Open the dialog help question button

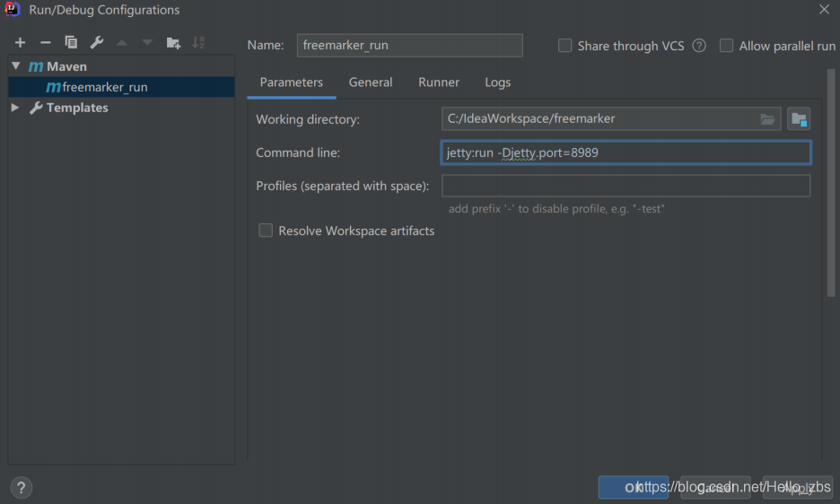pyautogui.click(x=21, y=487)
